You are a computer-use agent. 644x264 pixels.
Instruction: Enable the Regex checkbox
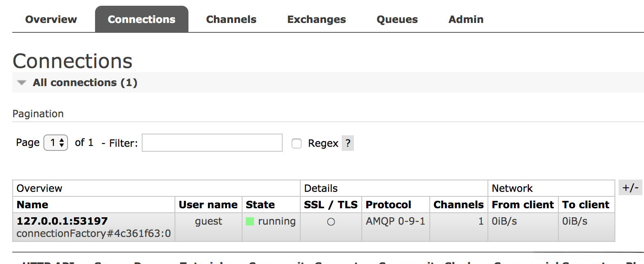tap(297, 143)
